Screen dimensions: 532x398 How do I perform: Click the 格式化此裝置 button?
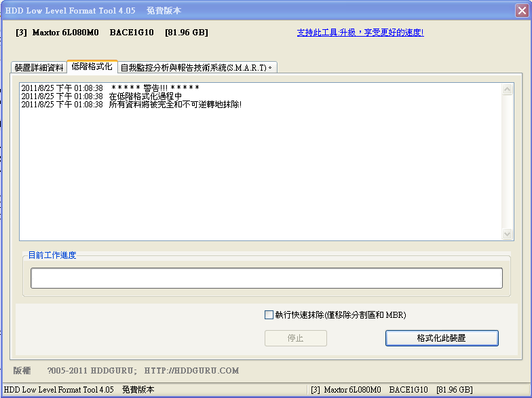click(x=442, y=338)
